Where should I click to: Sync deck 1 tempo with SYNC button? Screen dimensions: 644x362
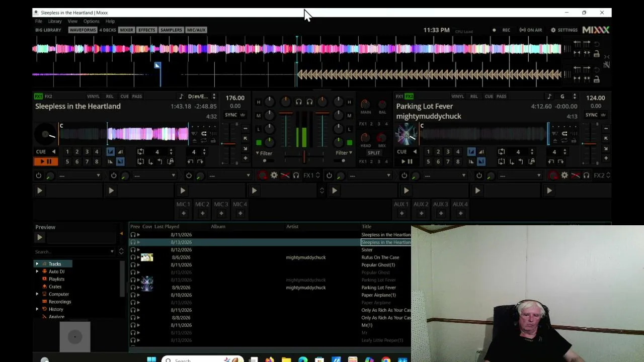tap(231, 115)
